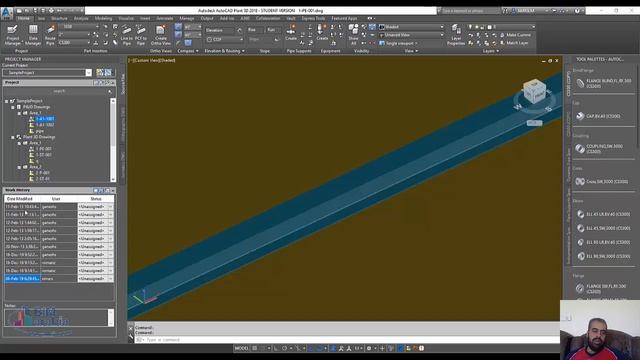640x360 pixels.
Task: Click the ViewCube in the viewport
Action: pos(534,92)
